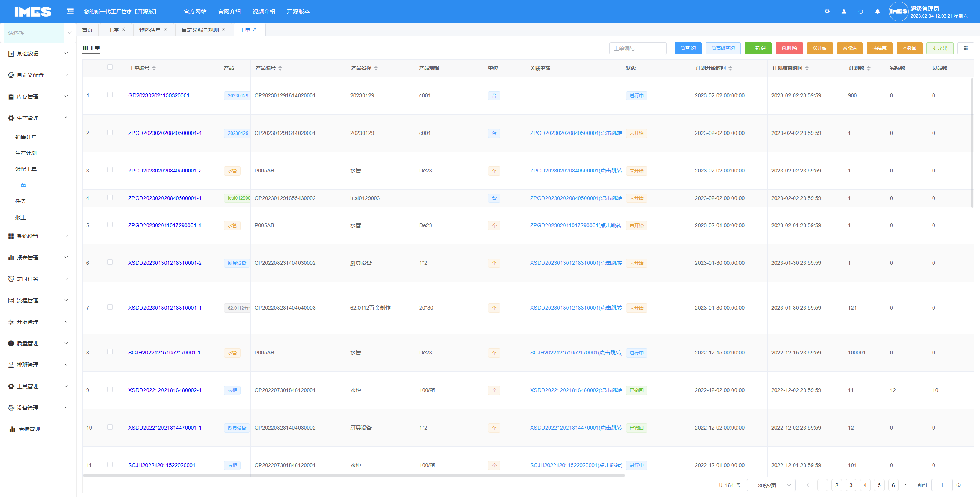Toggle the select-all header checkbox
The width and height of the screenshot is (980, 497).
tap(110, 67)
